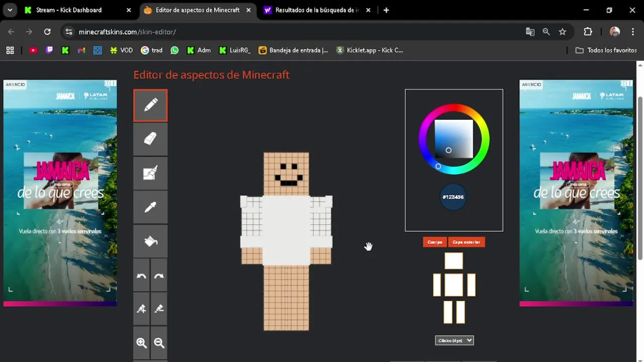View site information icon in address bar
The image size is (644, 362).
click(69, 32)
